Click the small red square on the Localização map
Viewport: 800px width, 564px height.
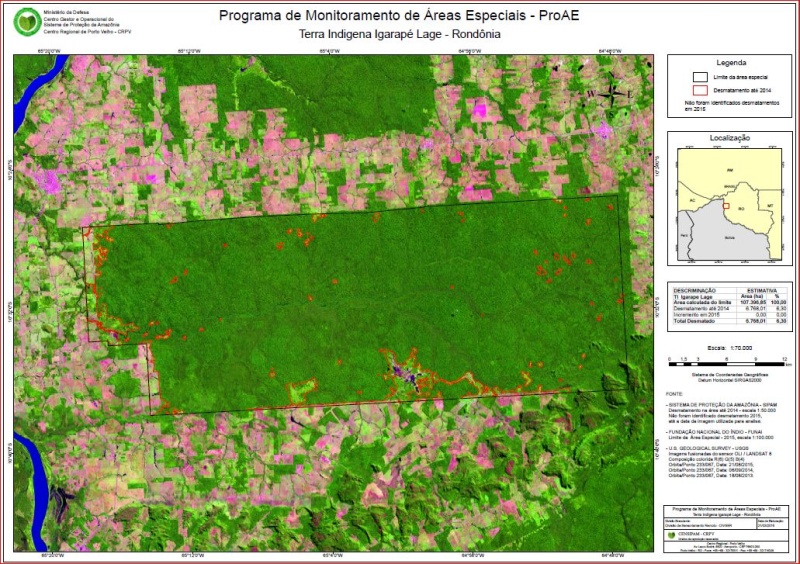(727, 206)
